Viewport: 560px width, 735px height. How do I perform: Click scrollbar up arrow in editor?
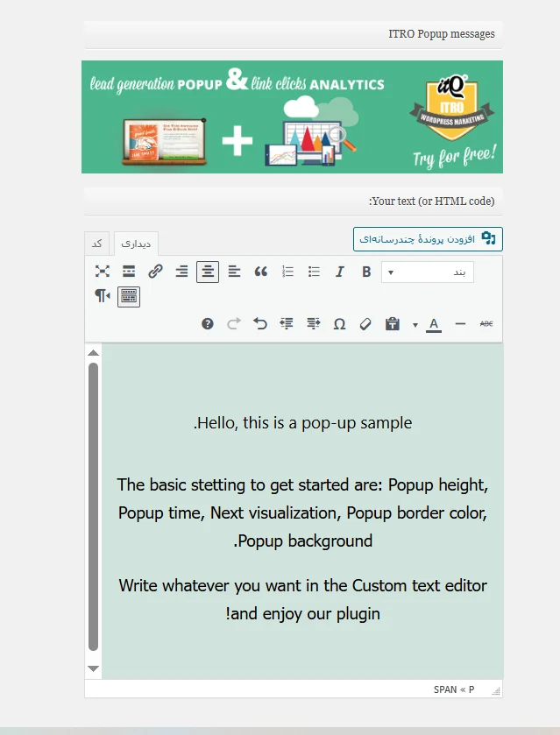pyautogui.click(x=93, y=353)
